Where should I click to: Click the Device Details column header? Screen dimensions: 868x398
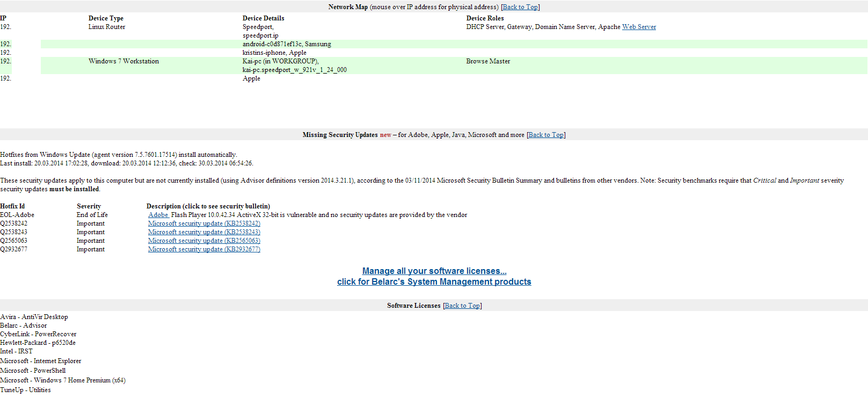264,18
